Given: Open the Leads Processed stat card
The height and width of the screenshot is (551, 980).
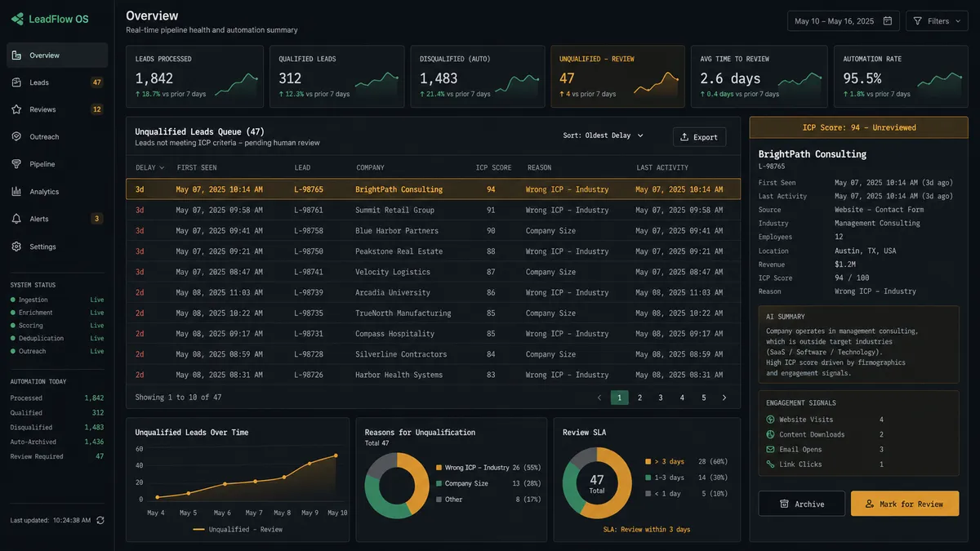Looking at the screenshot, I should 194,77.
